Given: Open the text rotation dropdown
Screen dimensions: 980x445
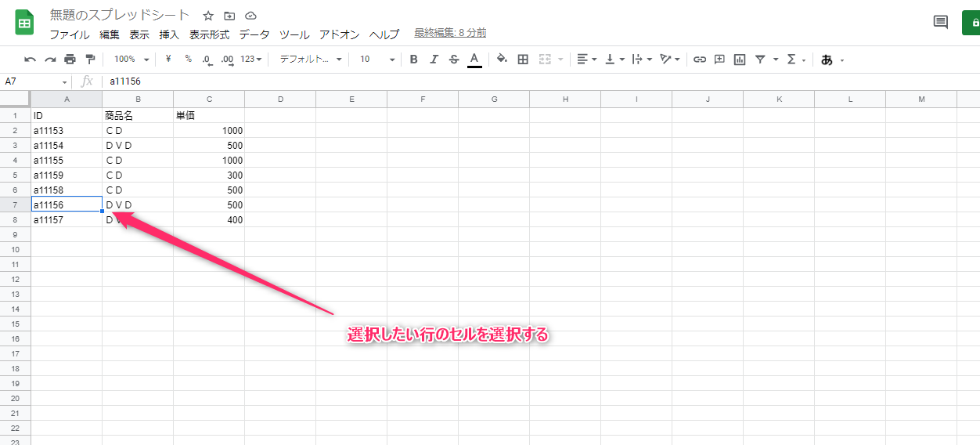Looking at the screenshot, I should point(670,59).
